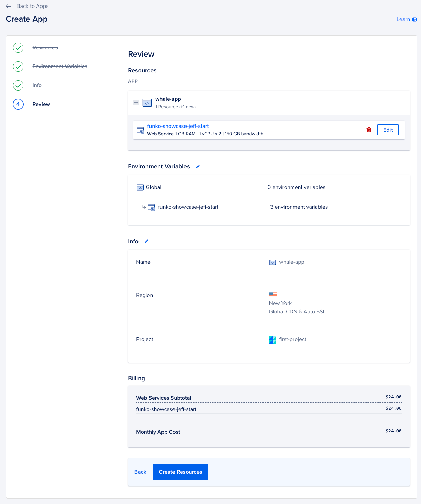The image size is (421, 504).
Task: Click web service globe icon in resource row
Action: (141, 130)
